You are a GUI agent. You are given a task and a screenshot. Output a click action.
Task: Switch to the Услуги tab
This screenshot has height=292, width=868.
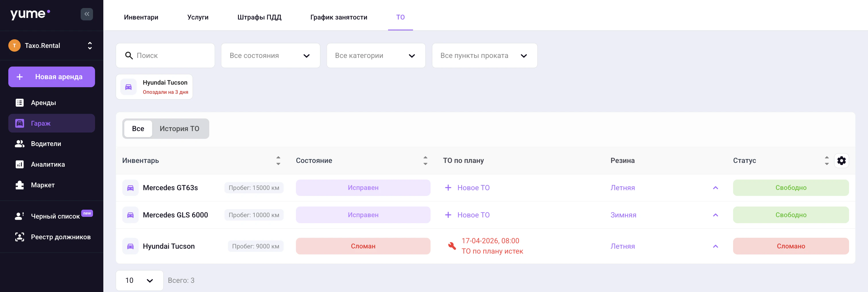coord(198,17)
